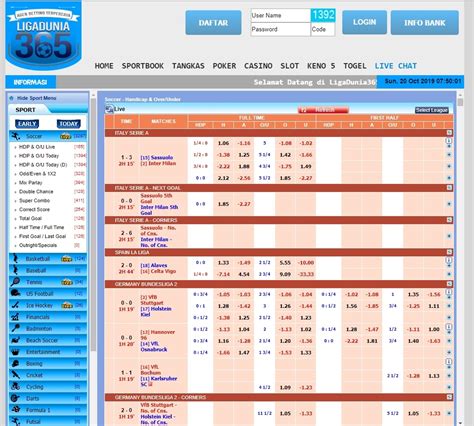
Task: Open the Tennis sport category
Action: pos(48,282)
